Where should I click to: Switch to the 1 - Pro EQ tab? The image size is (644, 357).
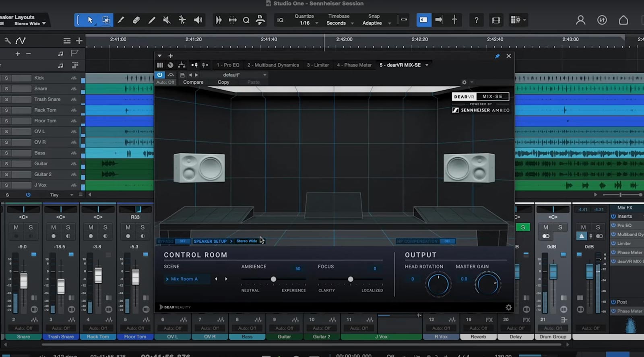[x=228, y=65]
